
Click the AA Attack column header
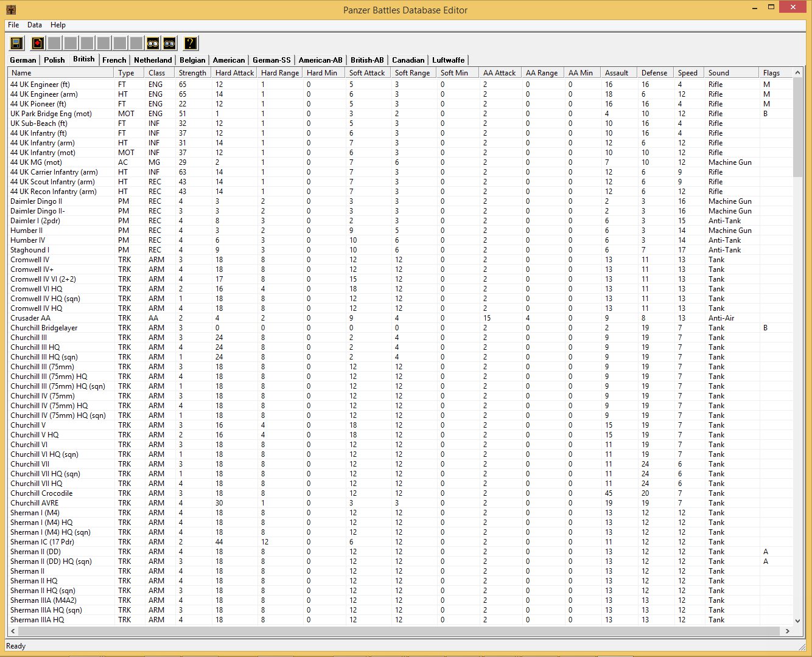[500, 73]
